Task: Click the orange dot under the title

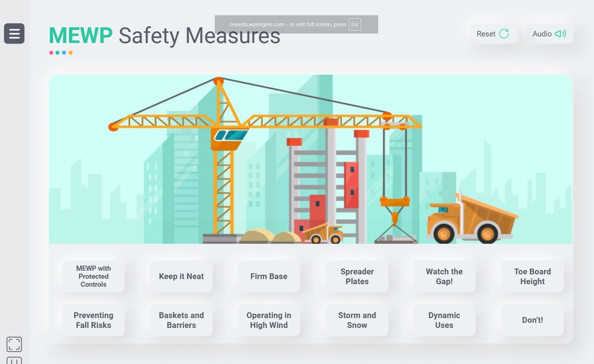Action: (71, 53)
